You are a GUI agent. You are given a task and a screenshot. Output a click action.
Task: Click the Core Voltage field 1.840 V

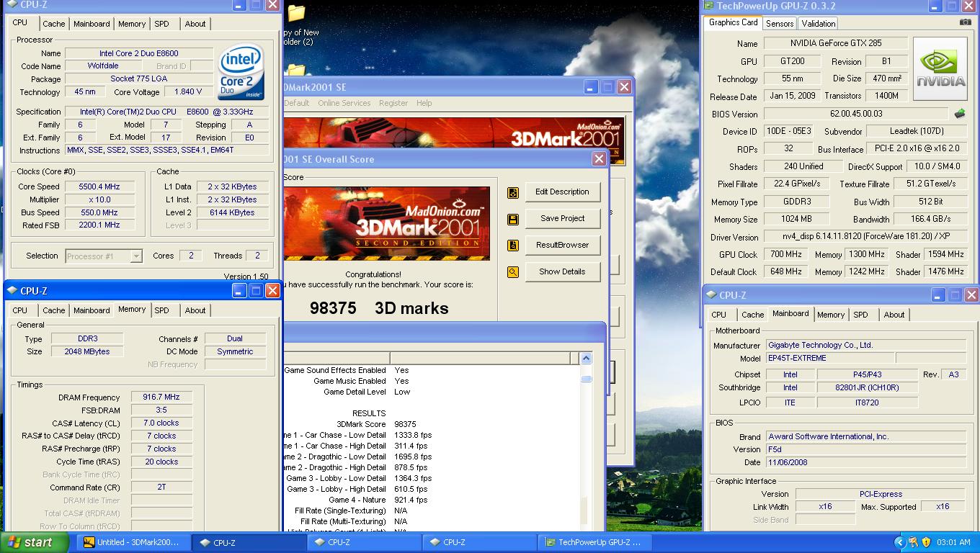[x=188, y=92]
